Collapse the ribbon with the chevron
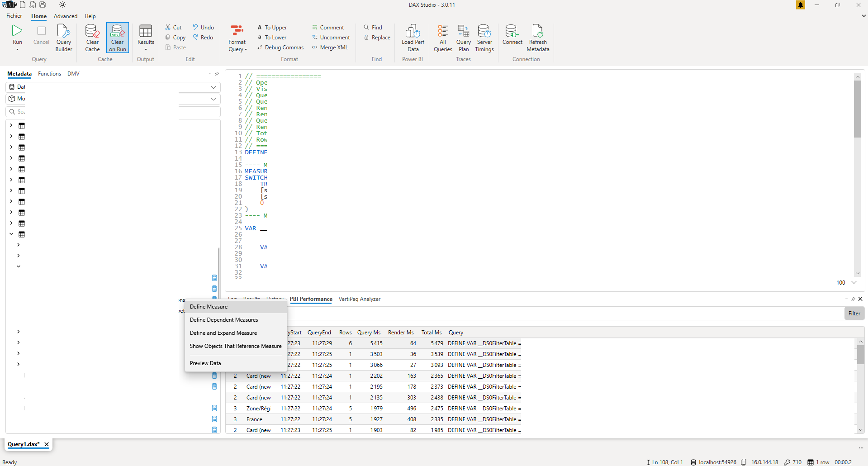Viewport: 868px width, 466px height. [x=863, y=16]
